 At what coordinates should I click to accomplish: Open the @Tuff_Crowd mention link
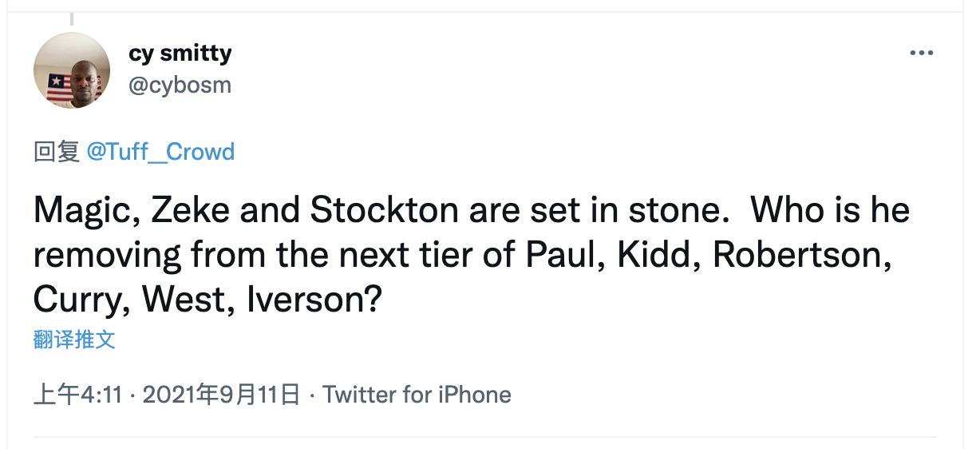click(x=160, y=152)
